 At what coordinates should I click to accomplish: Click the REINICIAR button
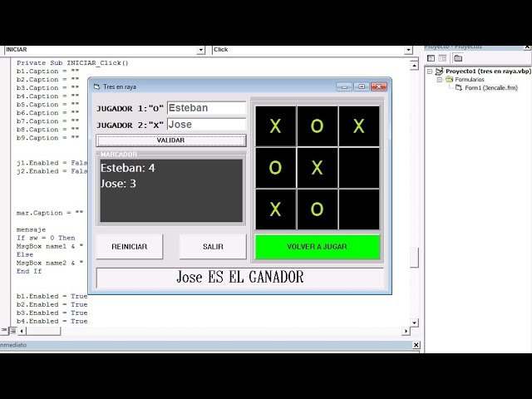[x=130, y=247]
